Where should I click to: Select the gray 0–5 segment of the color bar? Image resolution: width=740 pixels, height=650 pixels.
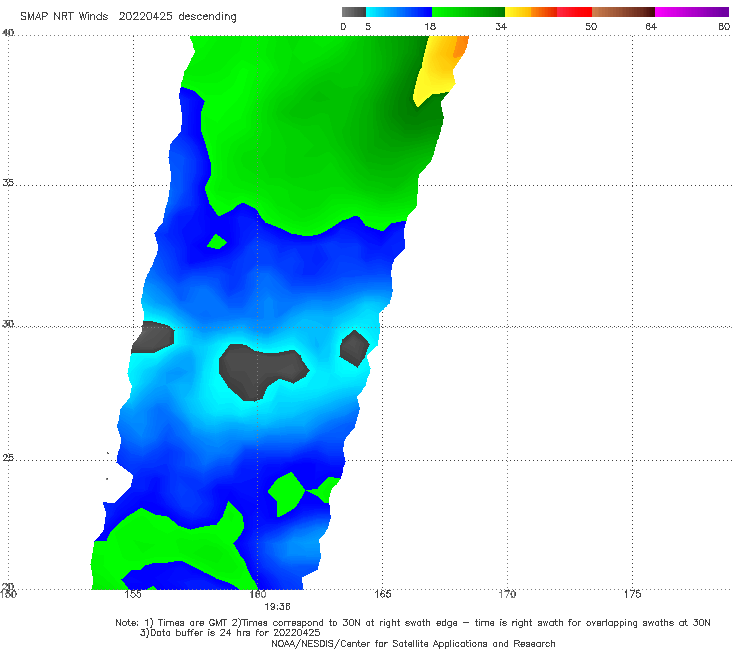click(354, 12)
